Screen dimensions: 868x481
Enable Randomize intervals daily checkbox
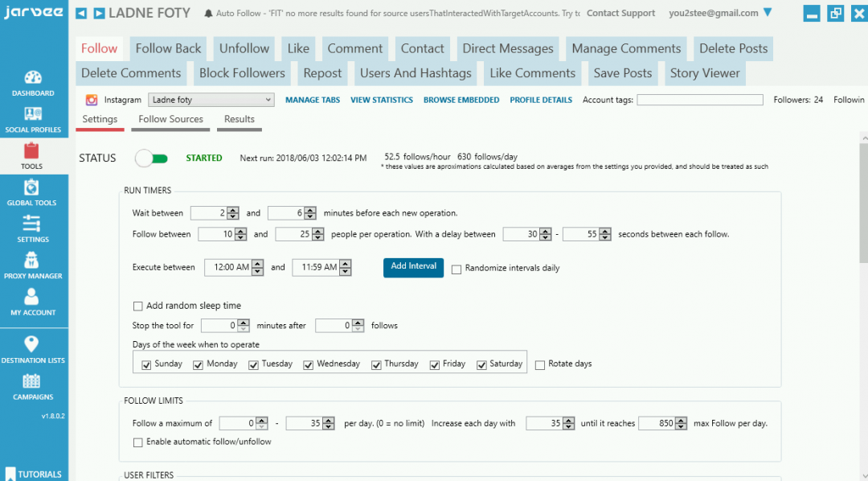(457, 269)
